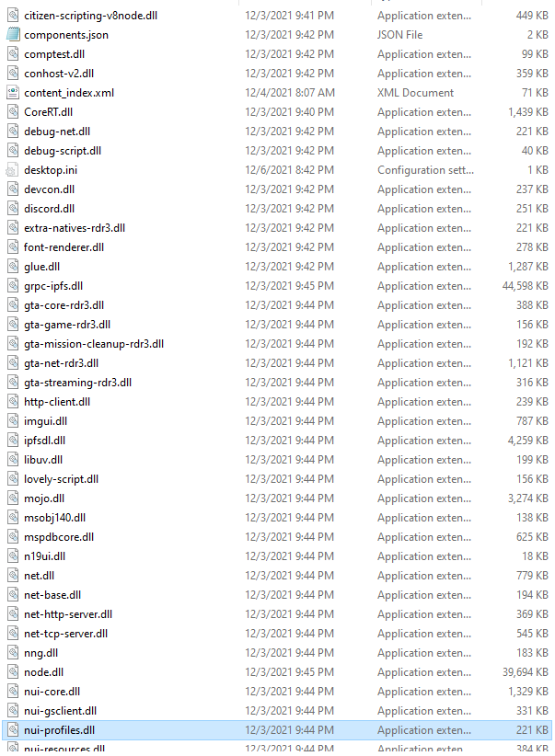The image size is (555, 756).
Task: Select the lovely-script.dll file
Action: tap(62, 479)
